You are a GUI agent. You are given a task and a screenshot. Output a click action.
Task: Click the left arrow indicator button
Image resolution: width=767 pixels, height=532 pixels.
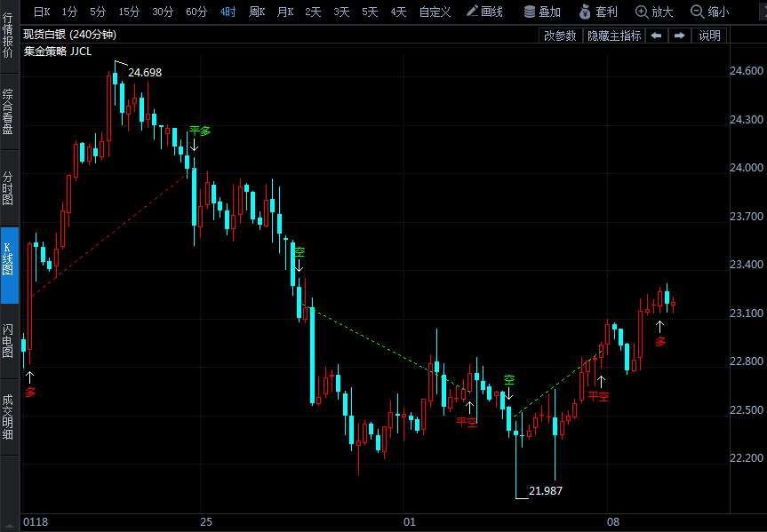coord(657,36)
